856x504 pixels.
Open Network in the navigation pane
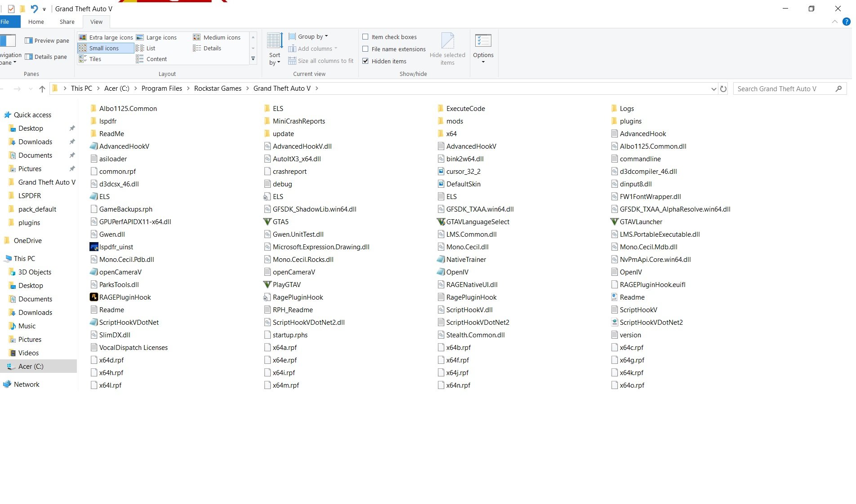coord(27,384)
